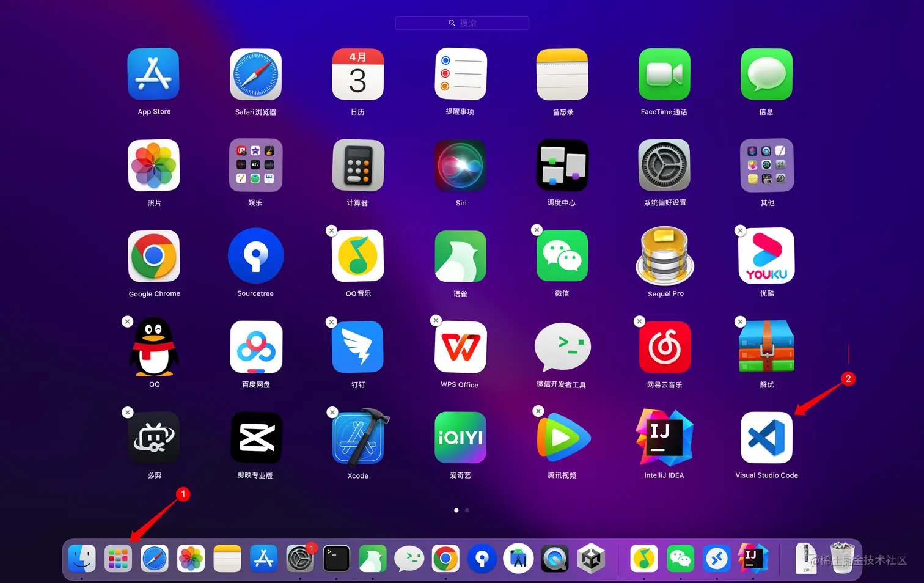Open IntelliJ IDEA
Image resolution: width=924 pixels, height=583 pixels.
pos(664,437)
